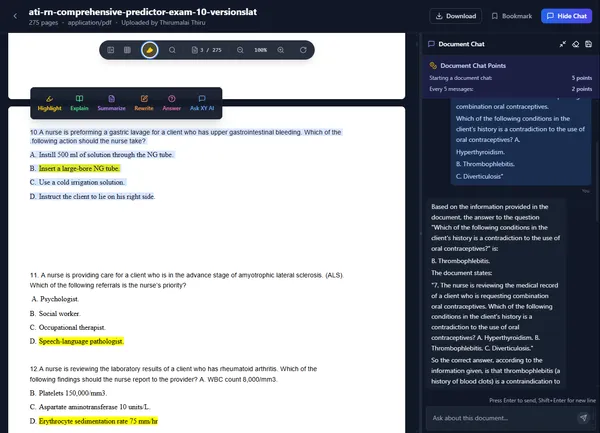Image resolution: width=600 pixels, height=433 pixels.
Task: Zoom in the PDF view
Action: tap(280, 50)
